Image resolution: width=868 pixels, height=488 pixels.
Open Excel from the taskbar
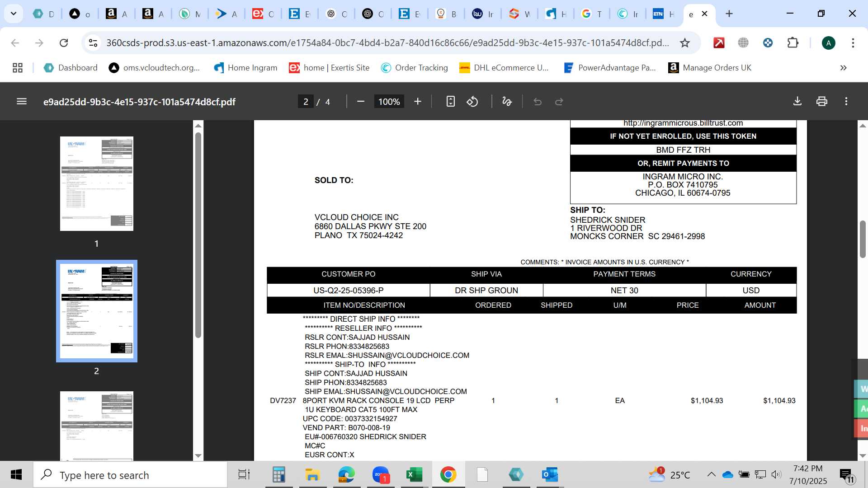coord(414,474)
